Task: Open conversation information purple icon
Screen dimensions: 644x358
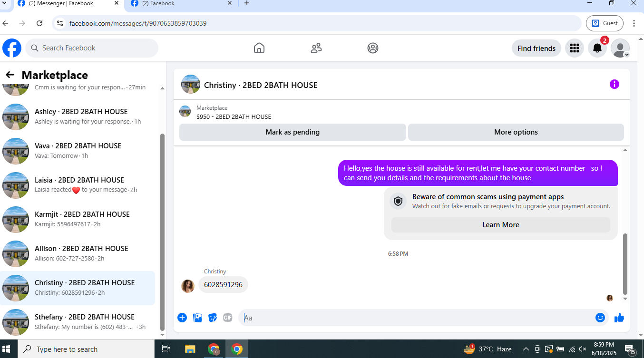Action: [x=615, y=84]
